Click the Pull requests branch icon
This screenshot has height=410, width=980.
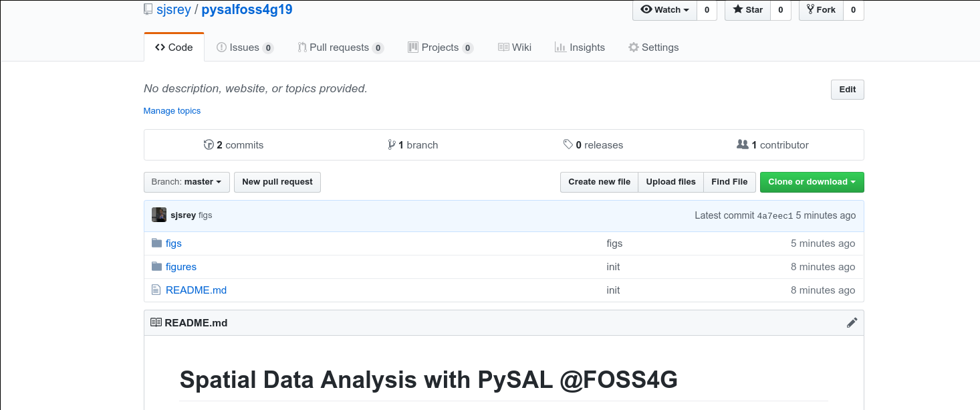click(x=302, y=47)
